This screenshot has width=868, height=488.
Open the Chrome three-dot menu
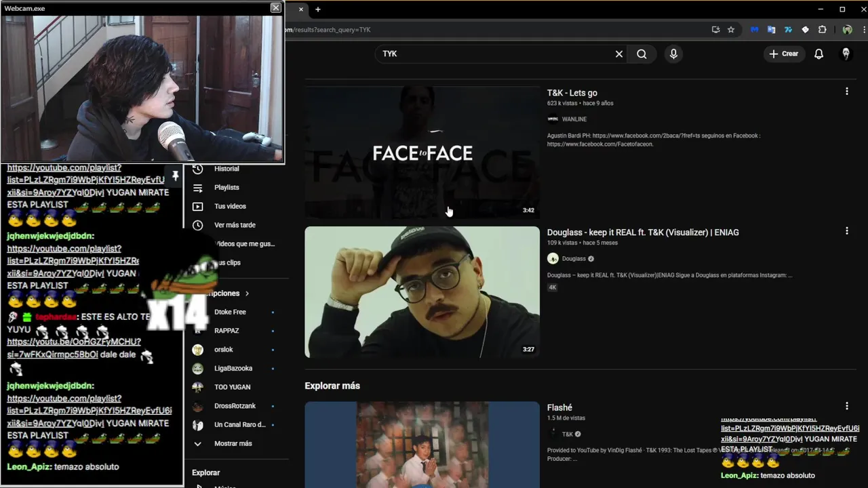pyautogui.click(x=865, y=30)
